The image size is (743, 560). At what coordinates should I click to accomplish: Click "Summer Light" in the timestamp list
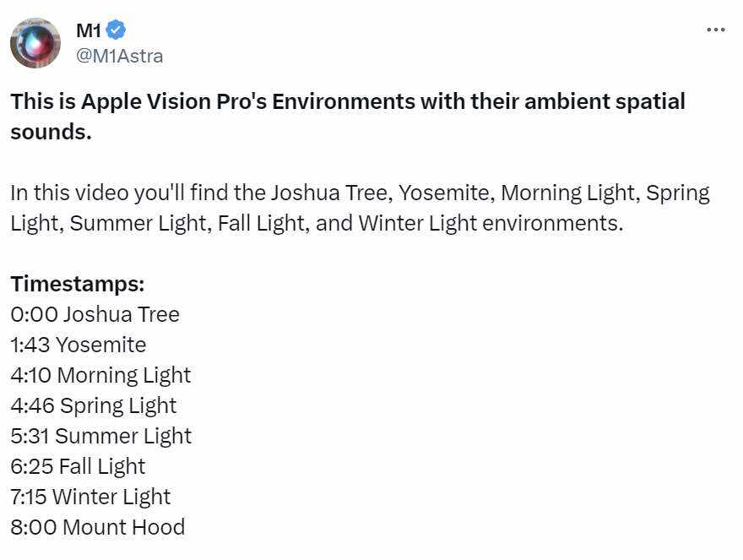click(123, 436)
